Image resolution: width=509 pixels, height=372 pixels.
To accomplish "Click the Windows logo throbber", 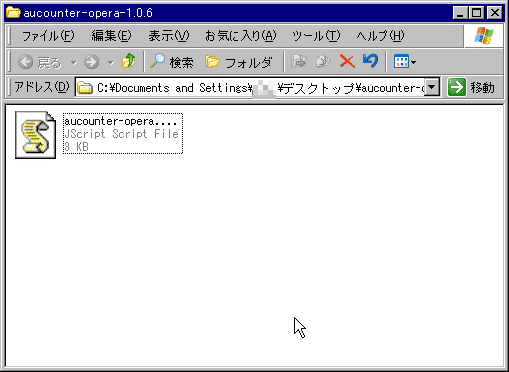I will pos(483,36).
